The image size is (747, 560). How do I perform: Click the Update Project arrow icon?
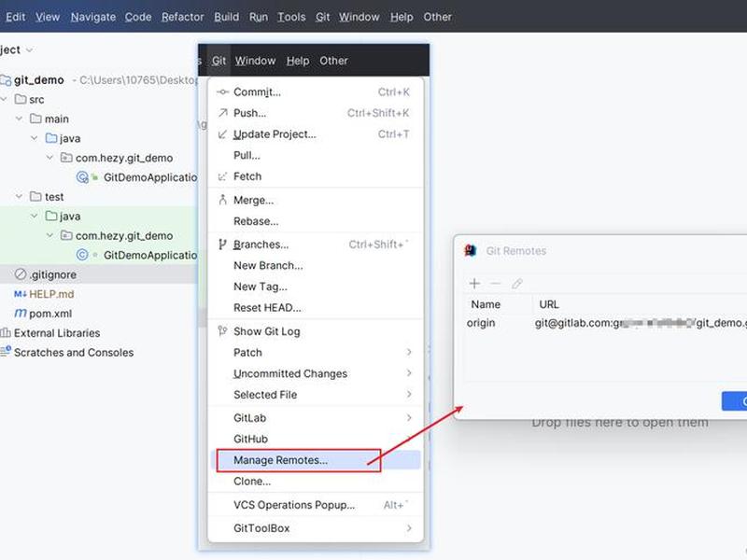pos(222,134)
